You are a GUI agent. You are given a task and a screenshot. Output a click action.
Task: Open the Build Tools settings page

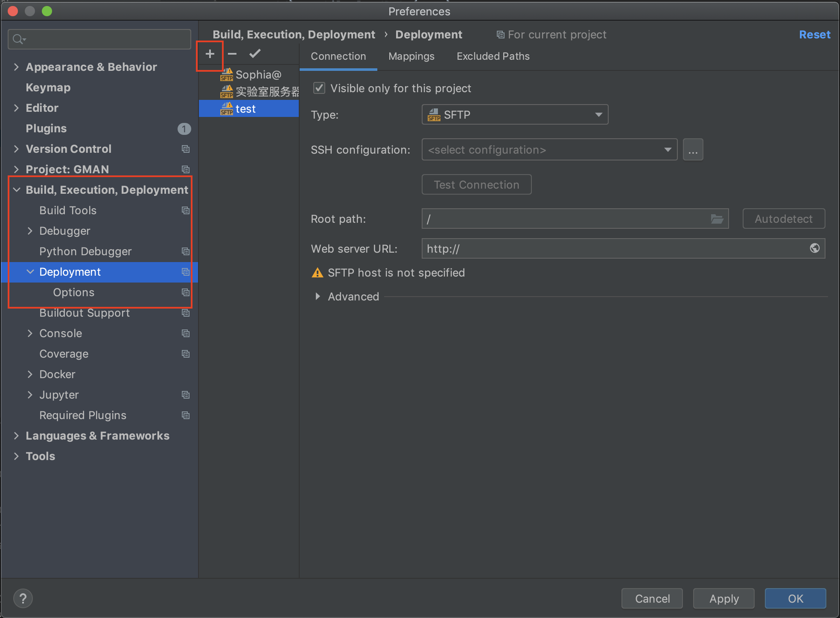[68, 210]
